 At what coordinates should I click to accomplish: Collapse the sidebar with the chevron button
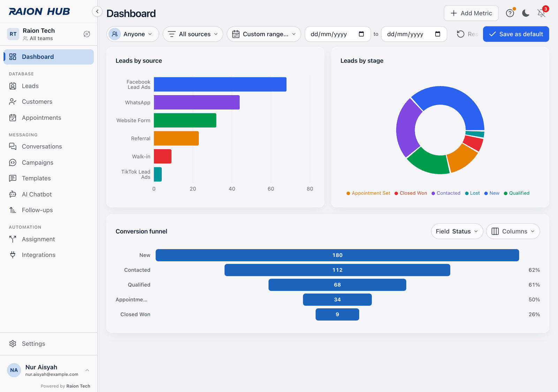(97, 11)
